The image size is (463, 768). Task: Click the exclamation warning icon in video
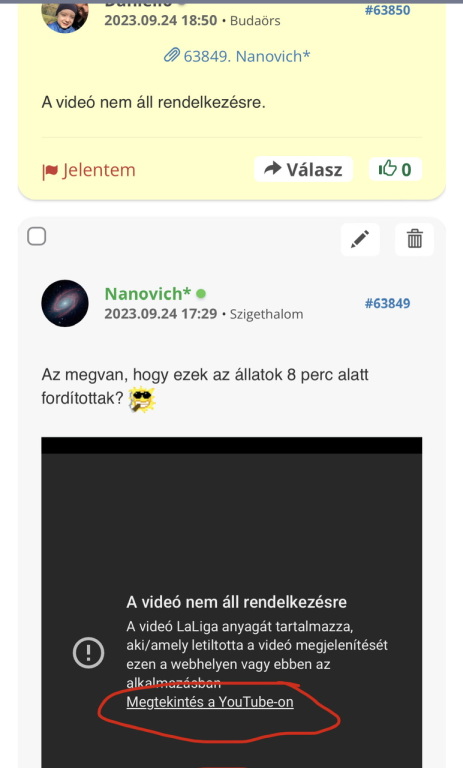point(88,652)
